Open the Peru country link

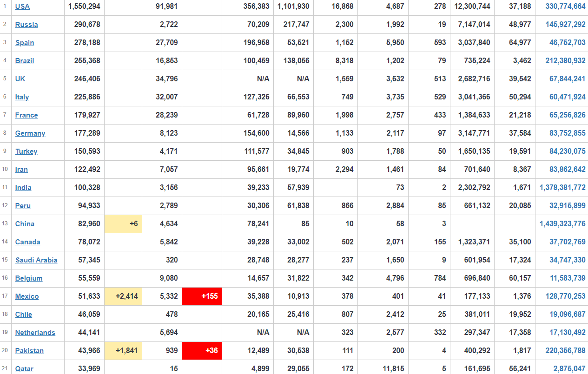[x=23, y=206]
